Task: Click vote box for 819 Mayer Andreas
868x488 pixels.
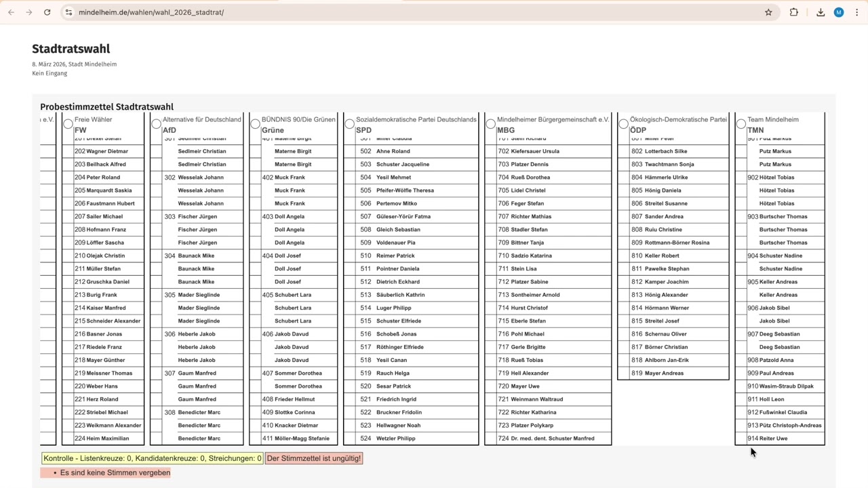Action: pos(623,373)
